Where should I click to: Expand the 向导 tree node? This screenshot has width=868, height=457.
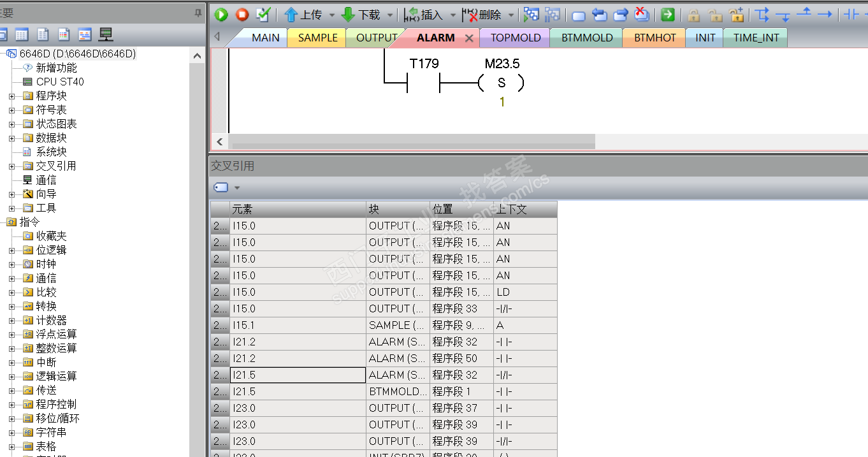click(x=11, y=194)
